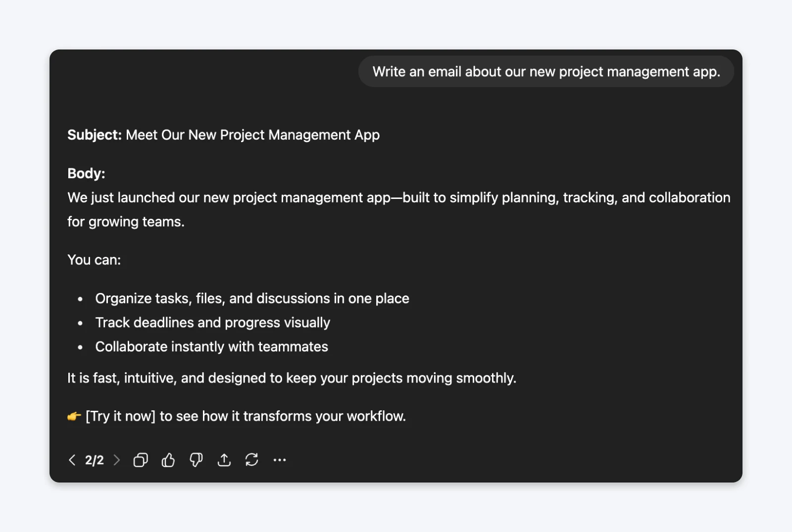Give the response a thumbs down
The height and width of the screenshot is (532, 792).
(x=196, y=460)
